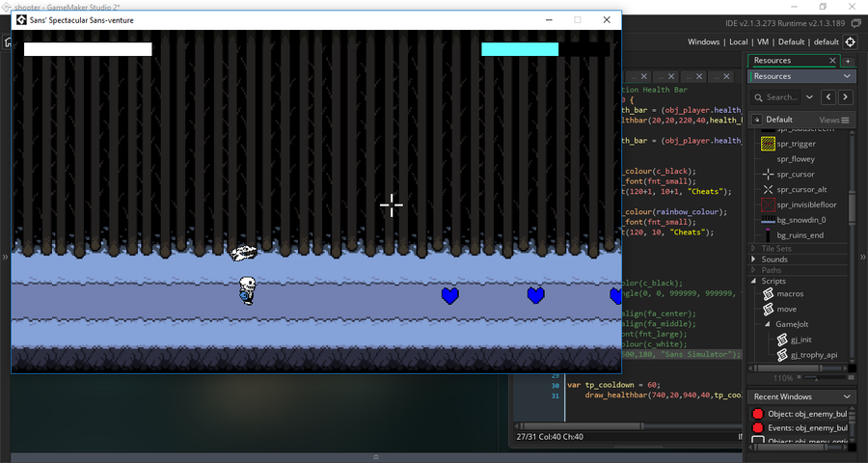Close the Resources tab
This screenshot has height=463, width=868.
[832, 61]
